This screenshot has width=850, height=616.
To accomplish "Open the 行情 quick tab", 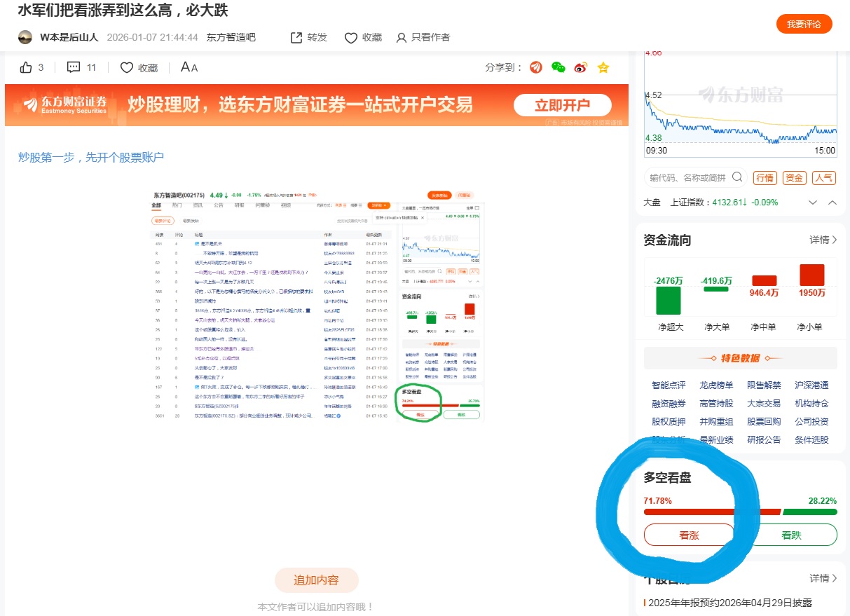I will (x=765, y=178).
